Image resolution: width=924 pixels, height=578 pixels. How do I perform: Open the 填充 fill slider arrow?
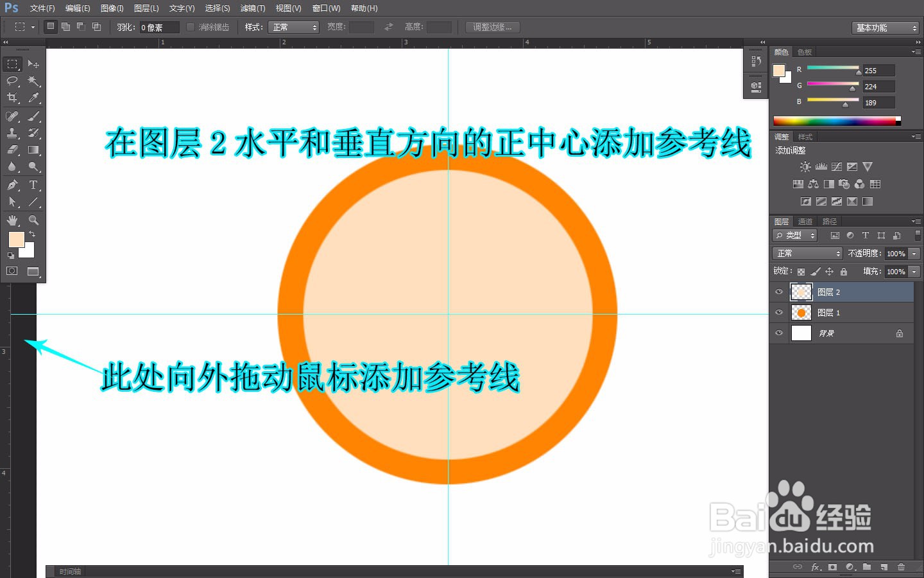915,272
